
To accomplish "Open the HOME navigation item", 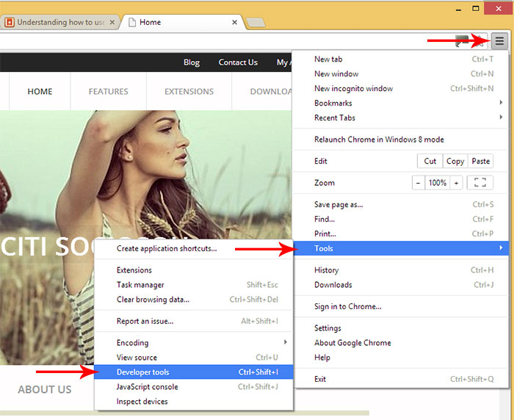I will point(40,91).
